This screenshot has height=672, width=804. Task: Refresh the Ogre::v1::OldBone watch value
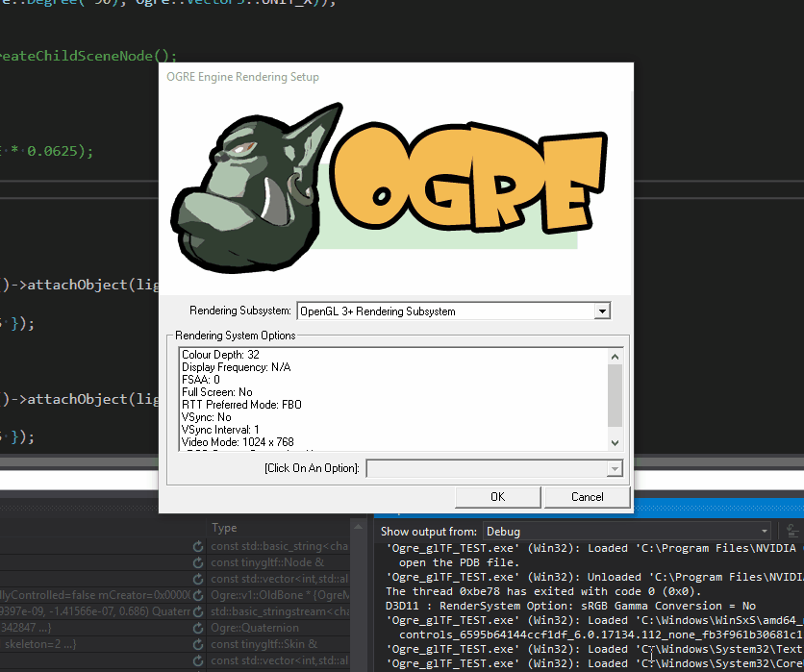(x=197, y=594)
